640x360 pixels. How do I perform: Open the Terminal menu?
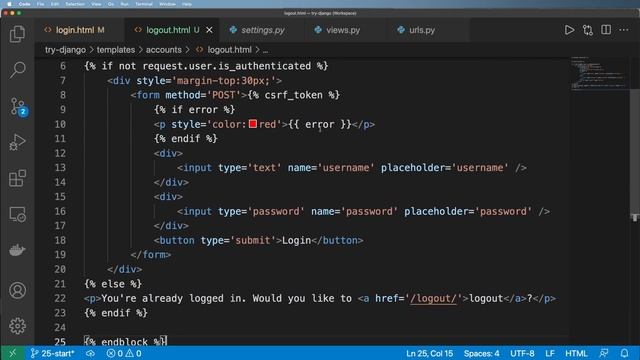[x=144, y=4]
